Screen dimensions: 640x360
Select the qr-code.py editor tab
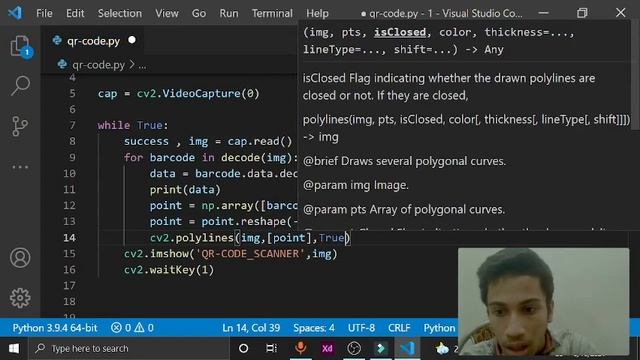click(x=93, y=41)
